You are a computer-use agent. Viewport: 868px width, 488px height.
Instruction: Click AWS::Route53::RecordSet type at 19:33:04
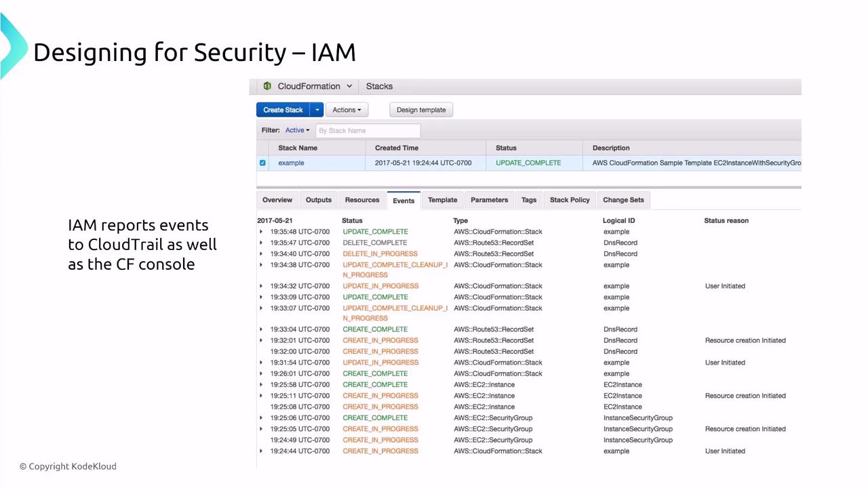pos(494,329)
